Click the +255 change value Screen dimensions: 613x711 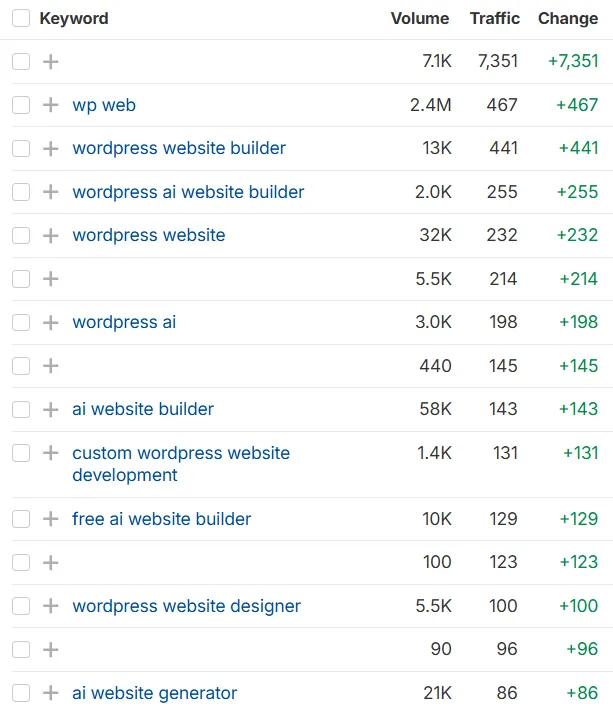(x=578, y=192)
